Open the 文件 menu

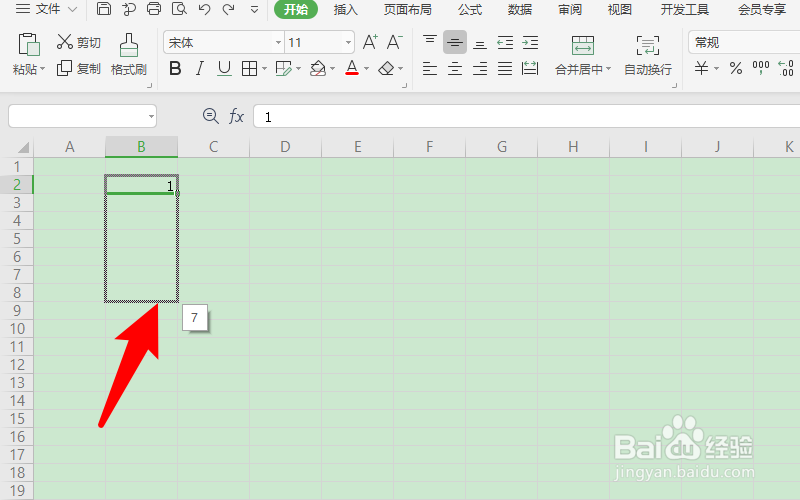(x=46, y=9)
